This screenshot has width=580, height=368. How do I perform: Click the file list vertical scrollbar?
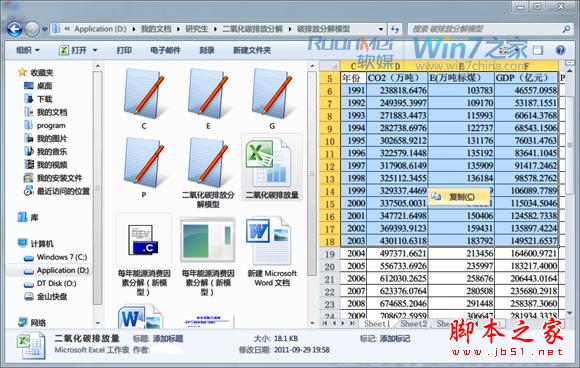pos(312,174)
